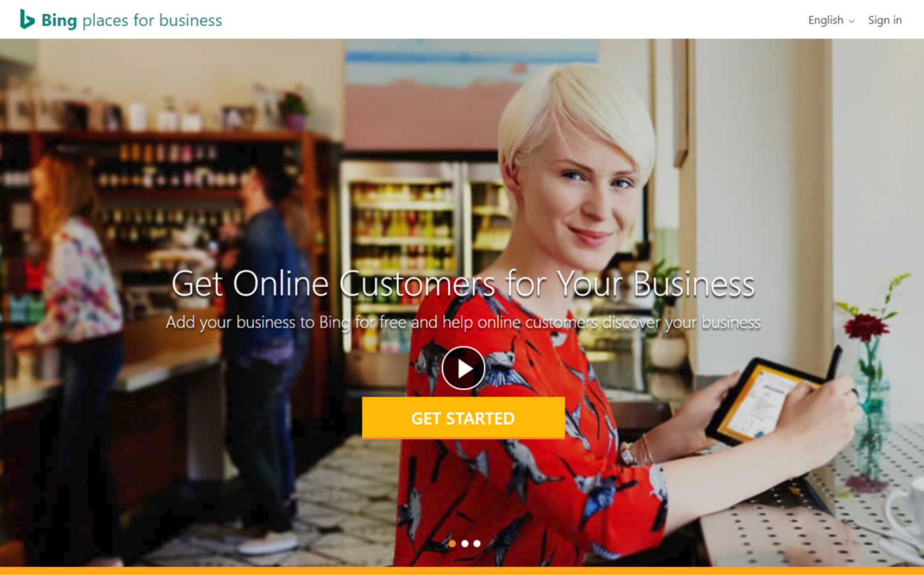Play the promotional video
The width and height of the screenshot is (924, 575).
click(463, 368)
